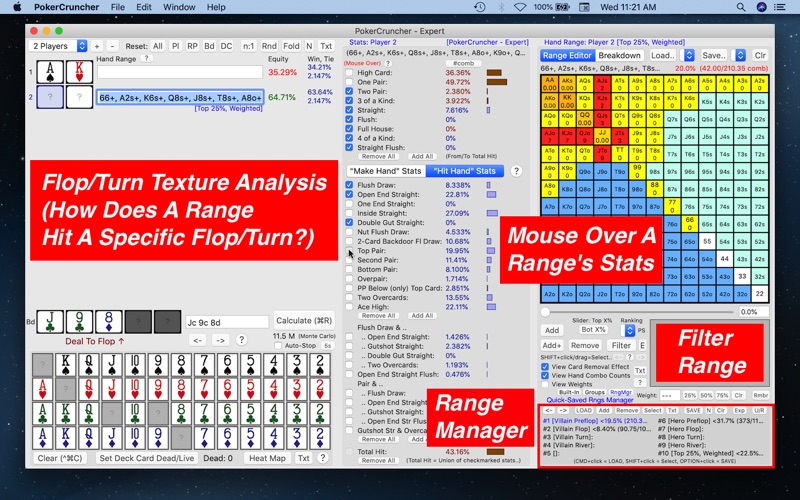Uncheck View Card Removal Effect
800x500 pixels.
(x=545, y=367)
